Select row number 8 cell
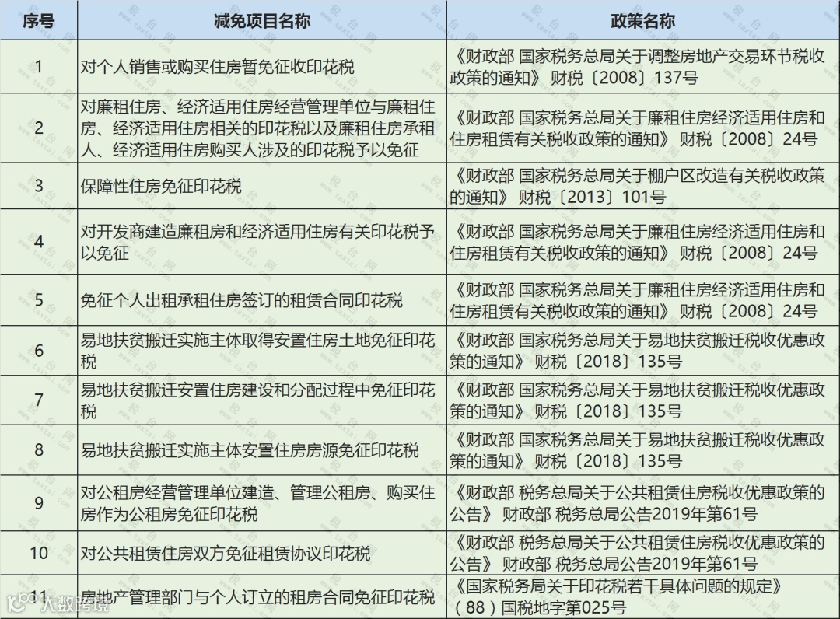840x619 pixels. (39, 449)
